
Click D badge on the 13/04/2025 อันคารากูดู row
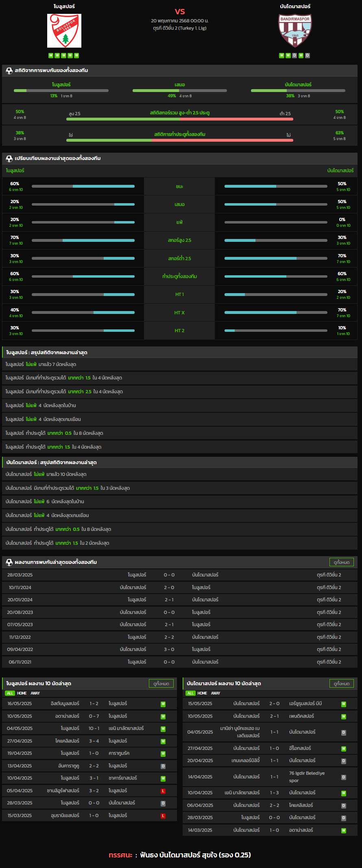point(163,766)
